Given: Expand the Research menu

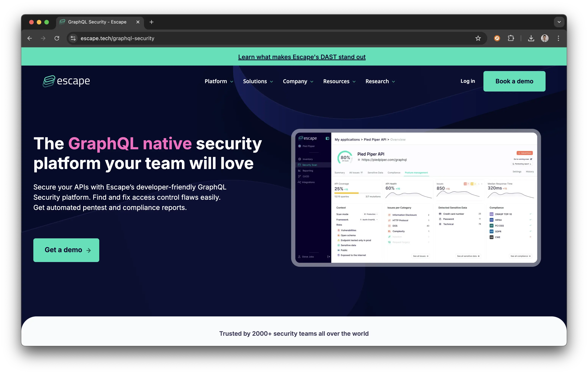Looking at the screenshot, I should pyautogui.click(x=380, y=81).
